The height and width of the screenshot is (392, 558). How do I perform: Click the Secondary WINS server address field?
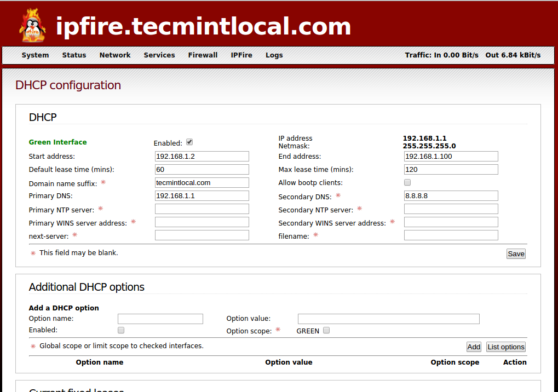tap(451, 222)
